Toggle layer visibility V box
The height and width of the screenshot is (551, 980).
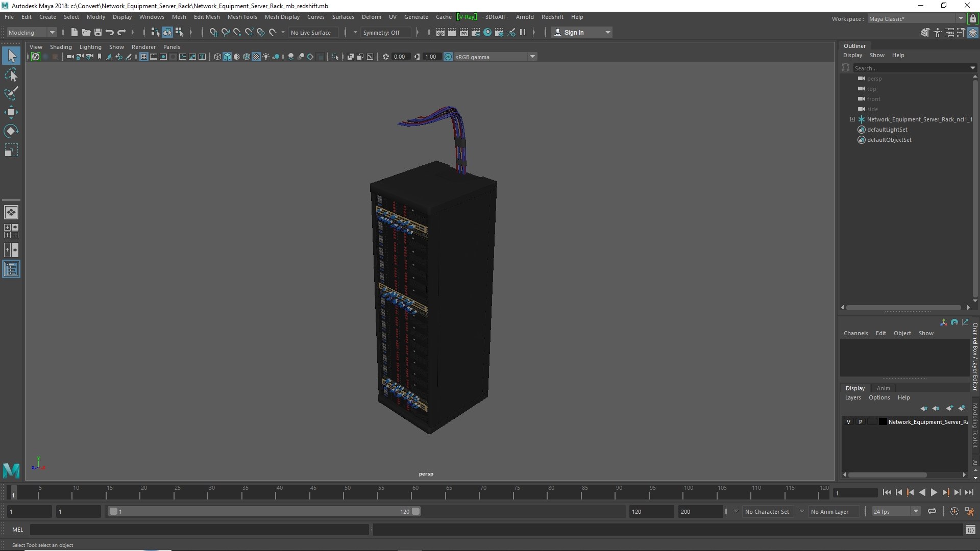pyautogui.click(x=849, y=422)
